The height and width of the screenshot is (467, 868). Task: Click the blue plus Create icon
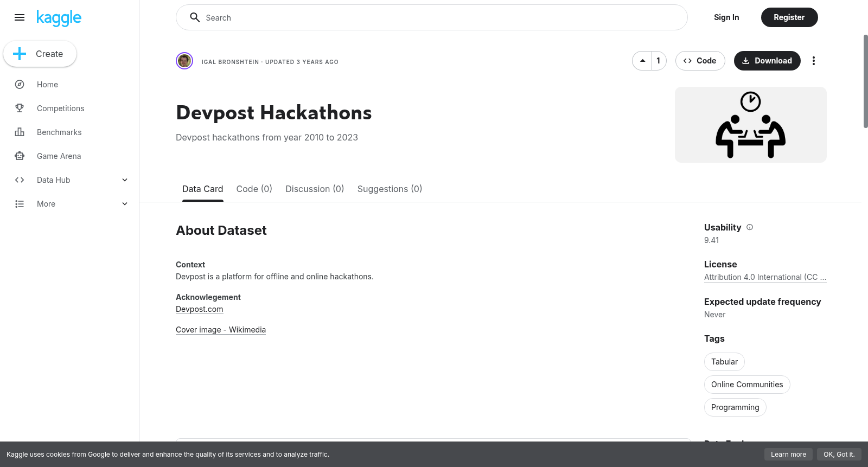click(x=20, y=54)
